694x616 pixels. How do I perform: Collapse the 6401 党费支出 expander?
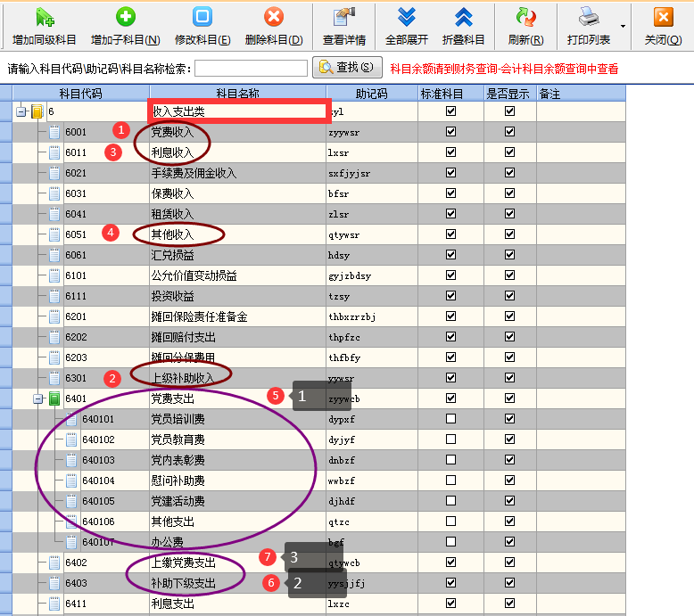click(x=38, y=398)
